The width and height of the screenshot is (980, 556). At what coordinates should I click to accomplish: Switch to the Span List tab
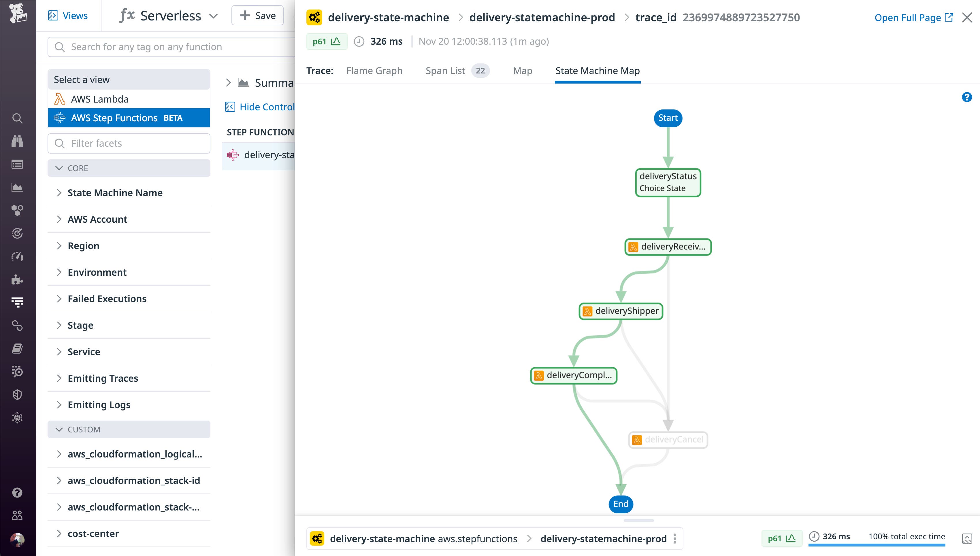pos(445,71)
